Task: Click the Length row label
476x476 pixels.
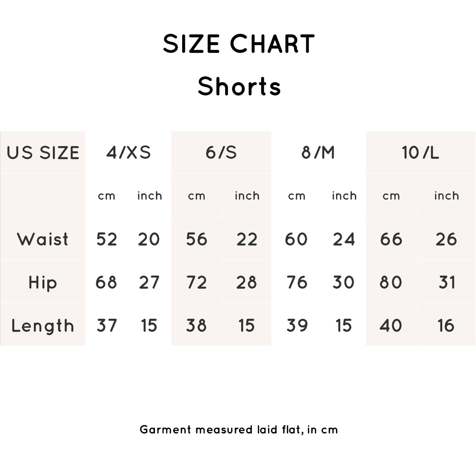Action: point(43,326)
